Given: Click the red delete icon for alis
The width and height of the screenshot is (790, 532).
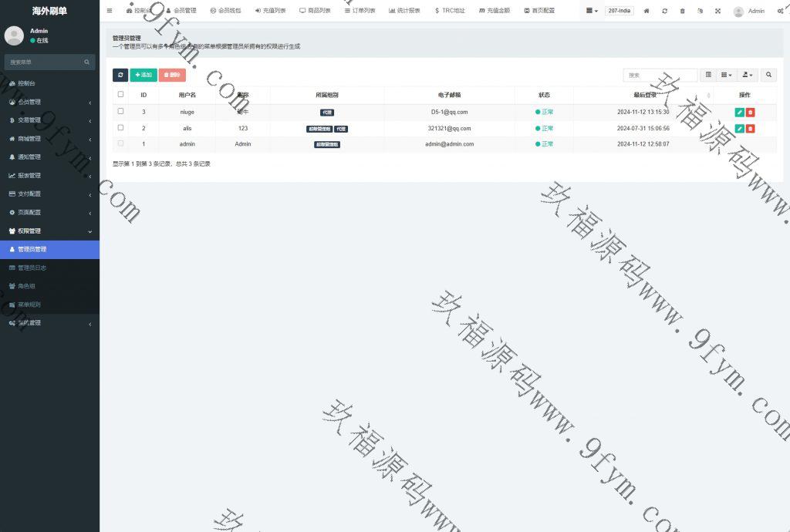Looking at the screenshot, I should (751, 128).
